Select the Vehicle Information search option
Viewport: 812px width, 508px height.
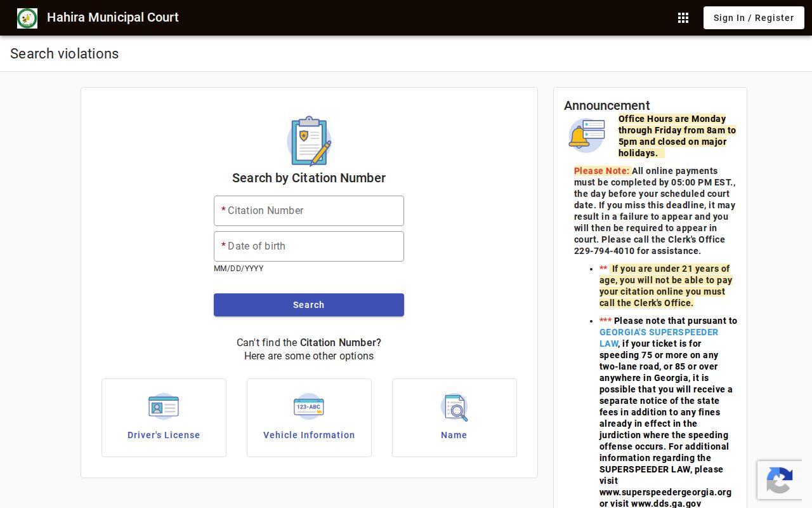pos(309,418)
